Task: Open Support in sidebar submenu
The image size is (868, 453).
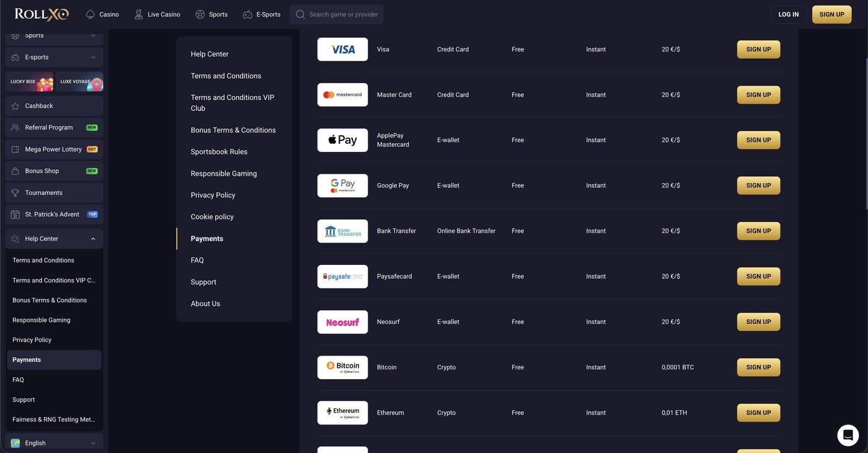Action: pyautogui.click(x=24, y=400)
